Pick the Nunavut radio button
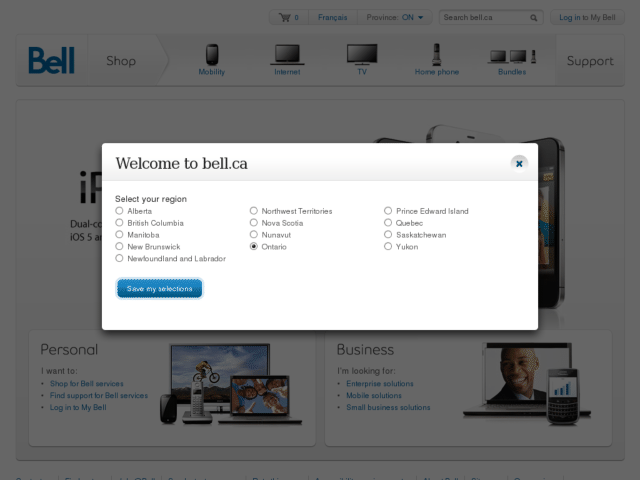 253,235
